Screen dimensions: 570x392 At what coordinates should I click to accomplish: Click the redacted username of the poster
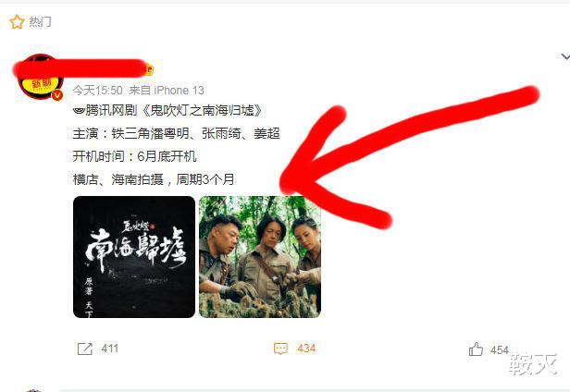80,68
